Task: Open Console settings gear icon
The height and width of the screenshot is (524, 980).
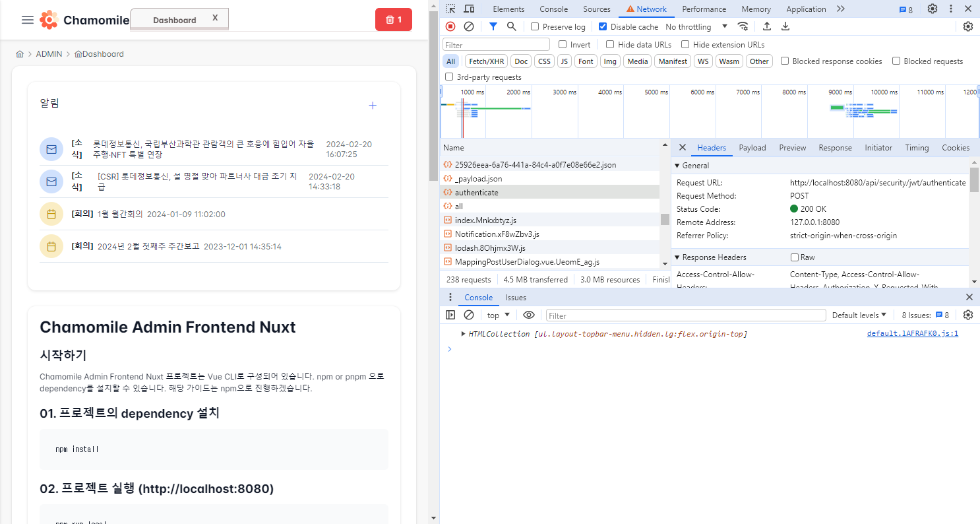Action: pos(968,315)
